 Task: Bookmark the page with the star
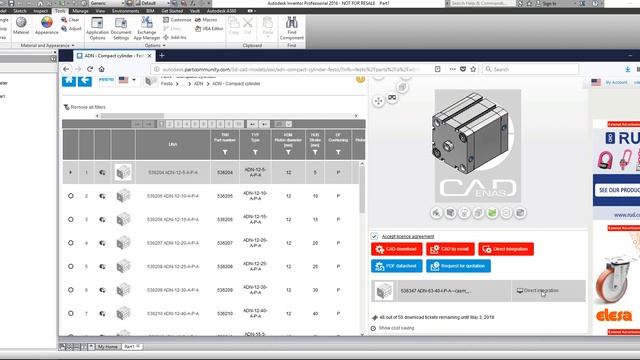(473, 69)
